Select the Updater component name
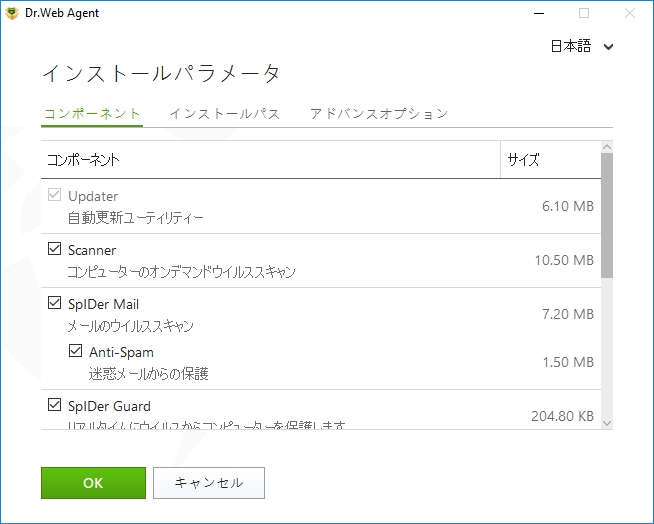The width and height of the screenshot is (654, 524). (93, 196)
